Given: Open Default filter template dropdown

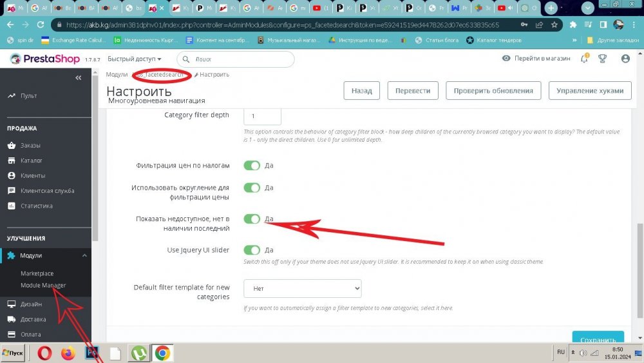Looking at the screenshot, I should point(302,289).
